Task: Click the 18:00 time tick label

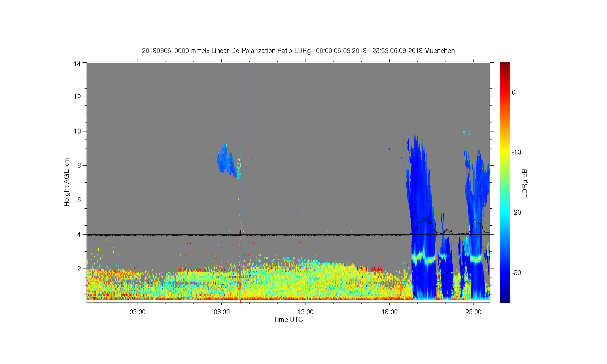Action: 390,312
